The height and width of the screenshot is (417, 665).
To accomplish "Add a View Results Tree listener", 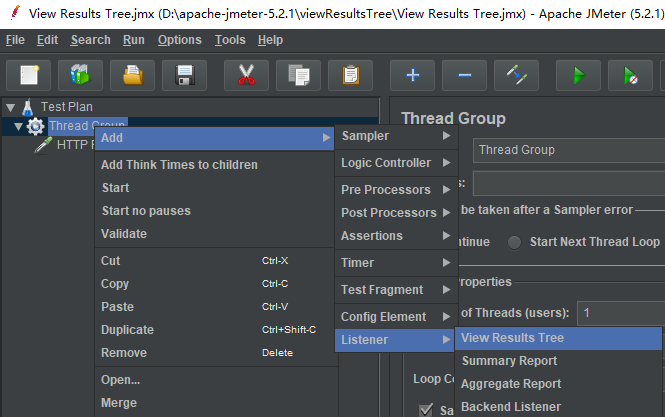I will tap(558, 338).
